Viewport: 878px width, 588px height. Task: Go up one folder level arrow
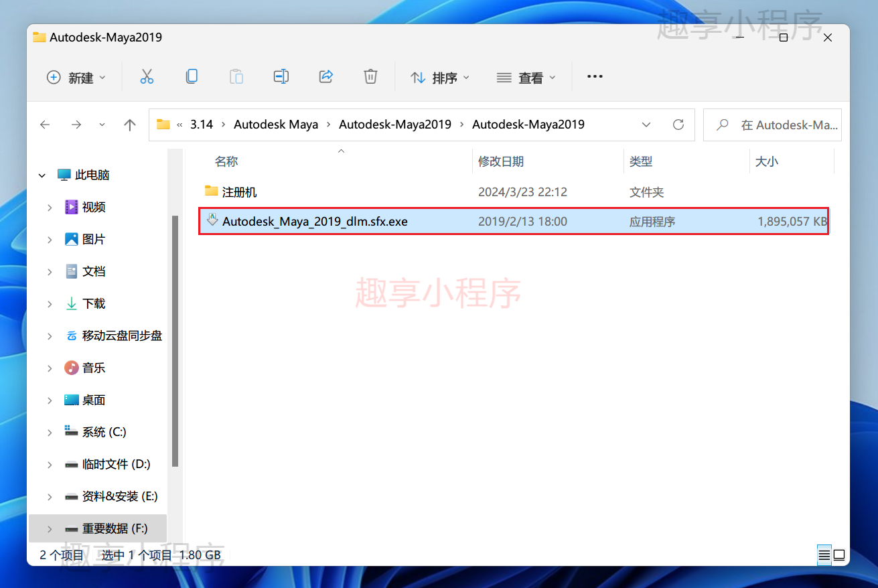(130, 125)
